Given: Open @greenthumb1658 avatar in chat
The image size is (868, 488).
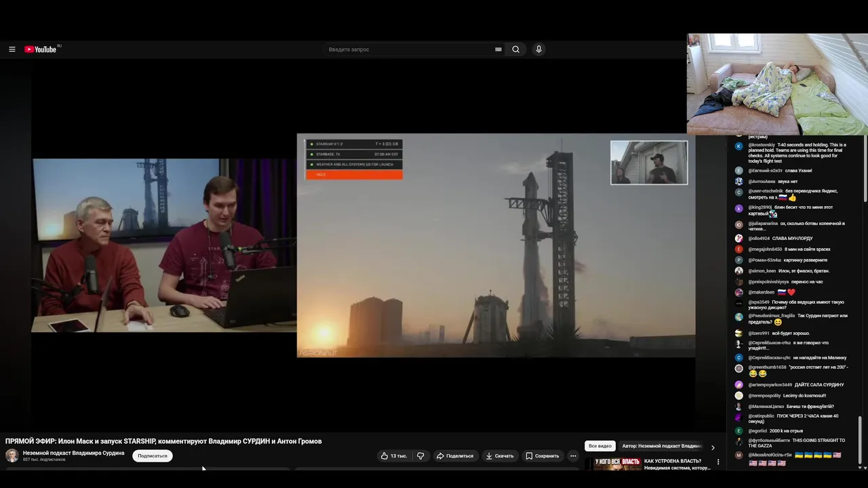Looking at the screenshot, I should [x=739, y=369].
